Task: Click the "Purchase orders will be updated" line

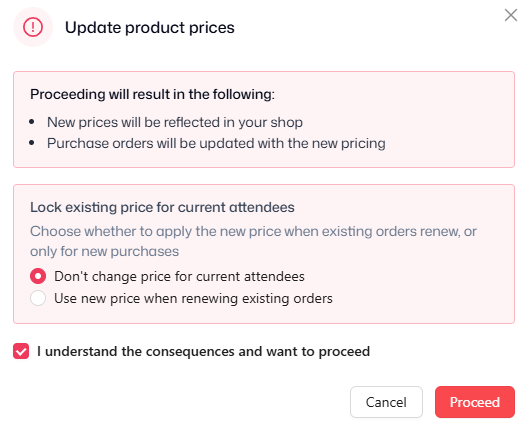Action: [216, 143]
